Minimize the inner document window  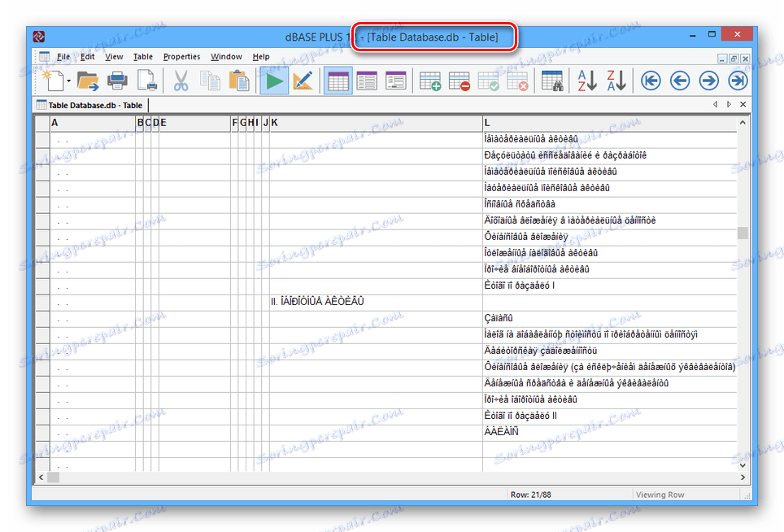click(x=722, y=59)
